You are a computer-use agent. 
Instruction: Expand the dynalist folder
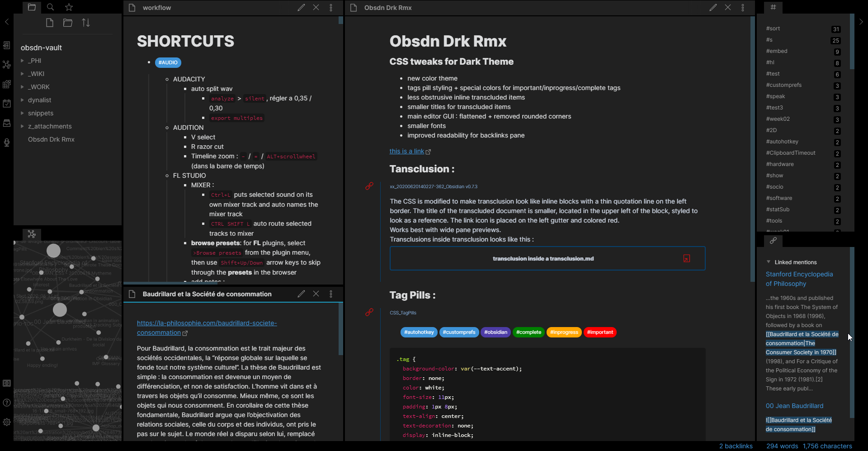point(22,100)
